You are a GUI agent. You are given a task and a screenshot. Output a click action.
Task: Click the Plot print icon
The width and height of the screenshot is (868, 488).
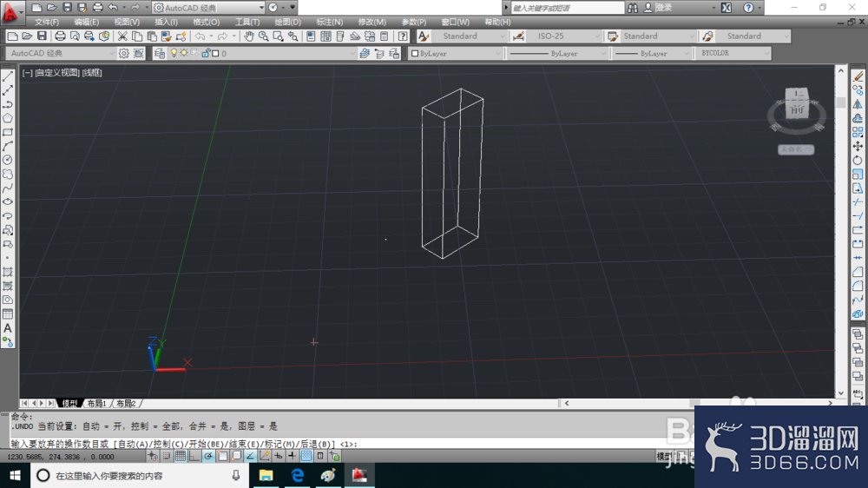tap(60, 36)
